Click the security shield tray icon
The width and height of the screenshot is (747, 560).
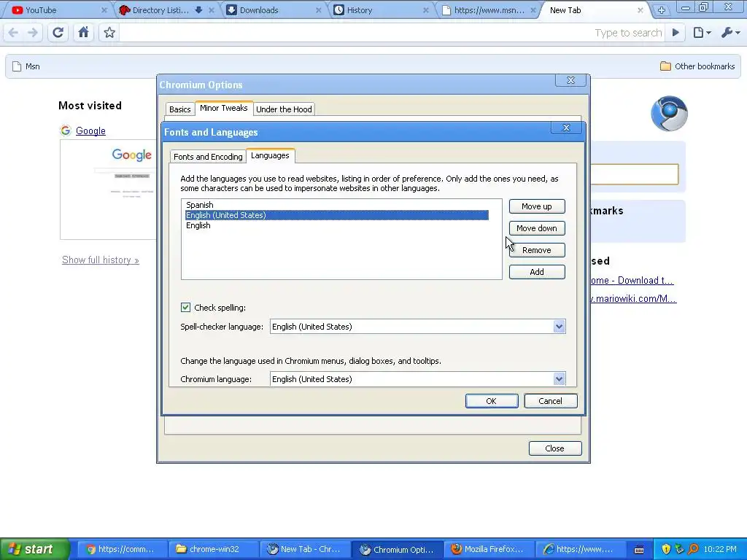coord(666,549)
